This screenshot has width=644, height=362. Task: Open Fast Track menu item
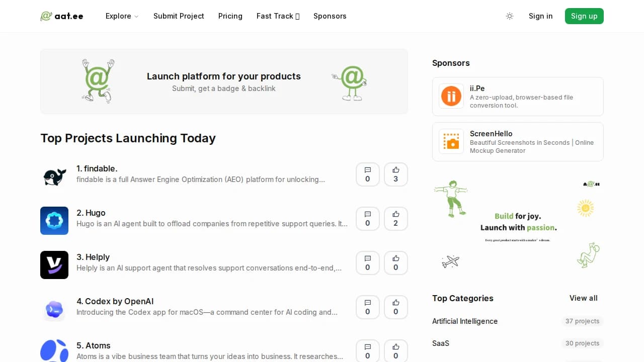coord(278,16)
